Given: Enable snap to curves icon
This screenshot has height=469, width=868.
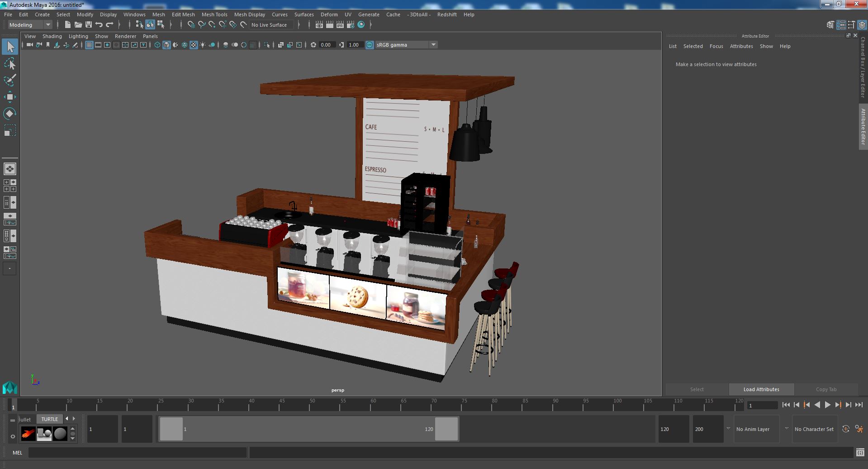Looking at the screenshot, I should point(202,24).
